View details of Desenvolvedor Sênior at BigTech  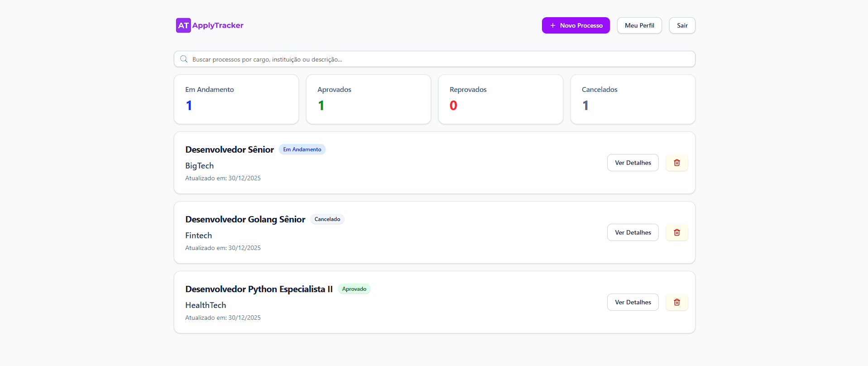point(633,163)
